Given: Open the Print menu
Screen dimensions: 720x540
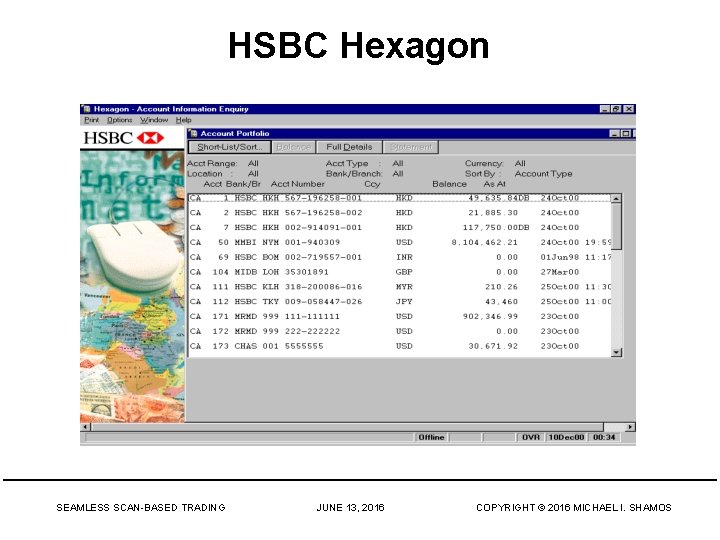Looking at the screenshot, I should (x=91, y=120).
